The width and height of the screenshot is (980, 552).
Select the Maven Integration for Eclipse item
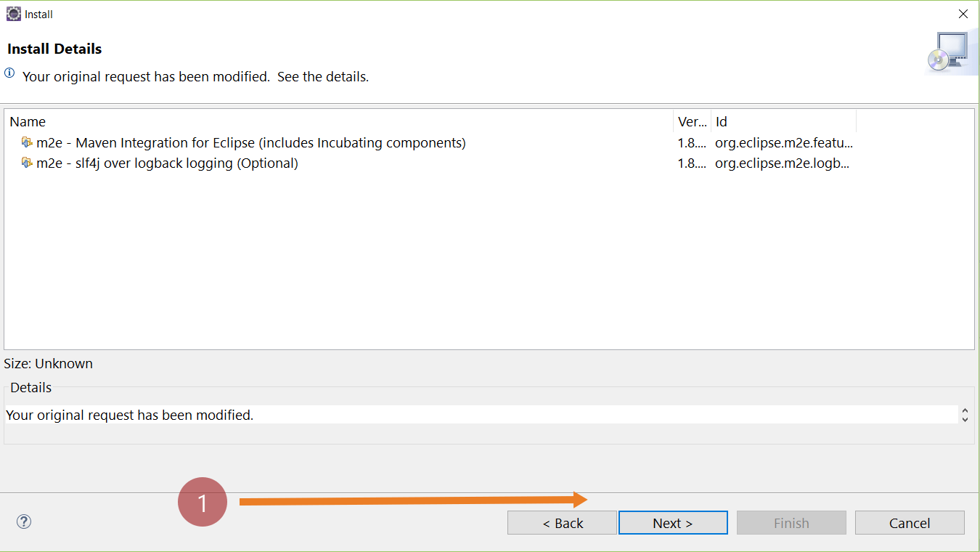point(250,142)
